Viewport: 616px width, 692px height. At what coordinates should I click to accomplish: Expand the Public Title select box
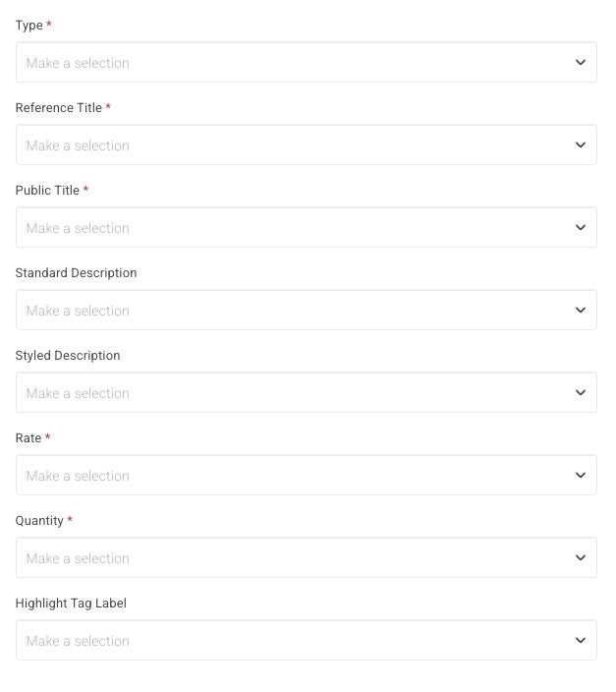[307, 227]
